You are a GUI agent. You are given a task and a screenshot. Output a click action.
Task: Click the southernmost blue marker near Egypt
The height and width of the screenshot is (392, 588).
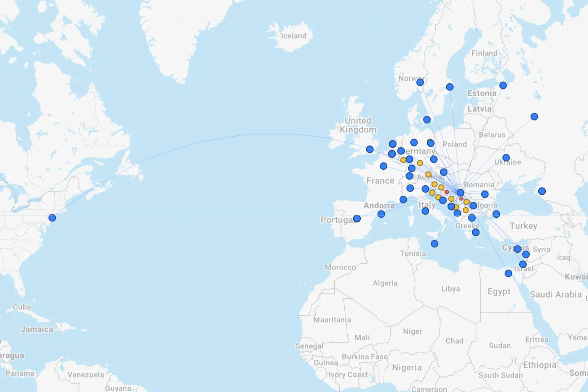[508, 273]
